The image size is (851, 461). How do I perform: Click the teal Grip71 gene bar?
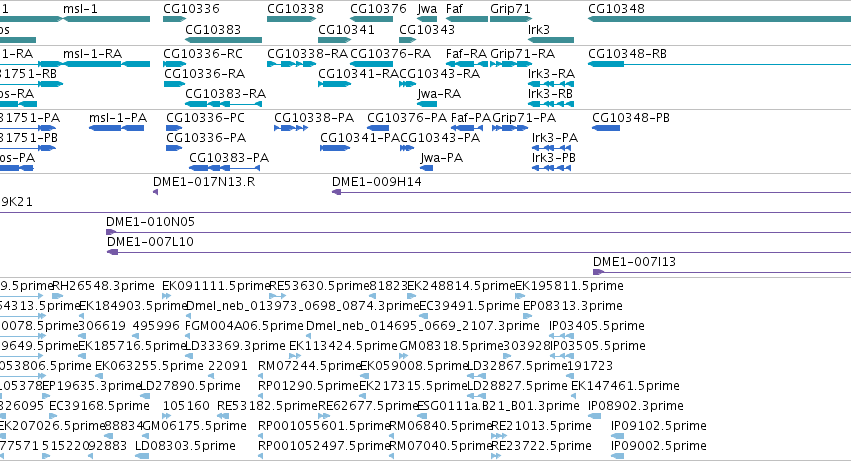511,19
